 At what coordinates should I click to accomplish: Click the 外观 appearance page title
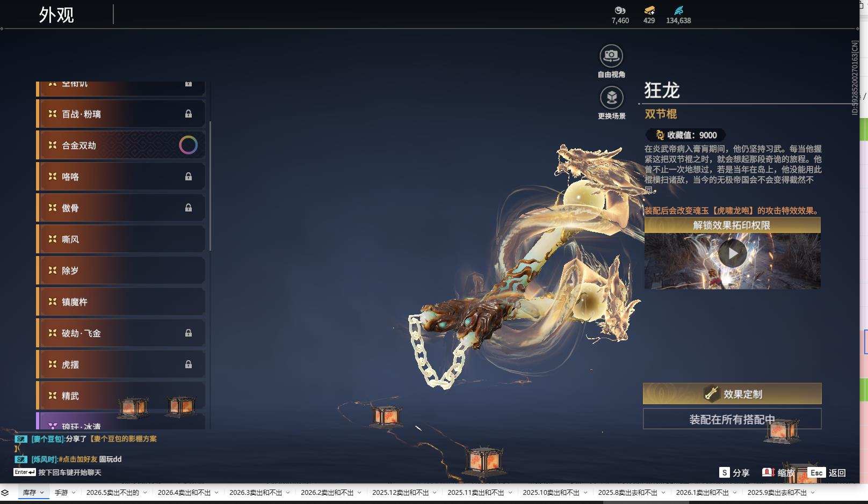pos(56,14)
